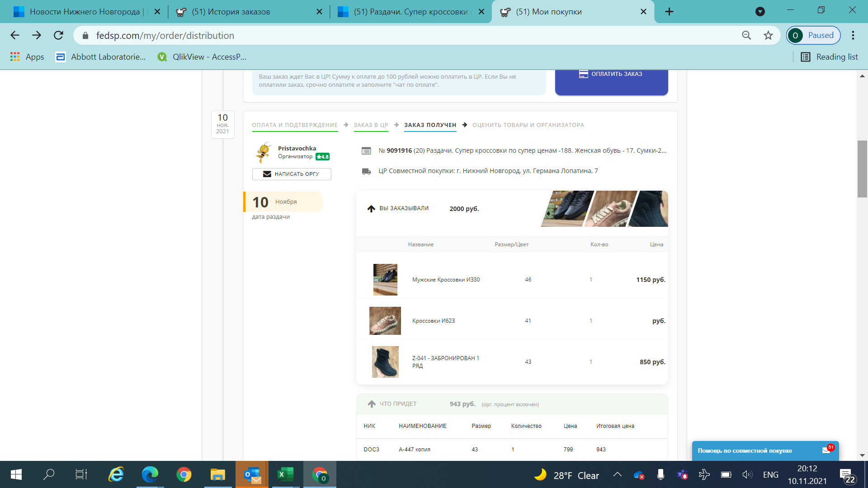Image resolution: width=868 pixels, height=488 pixels.
Task: Reload the current page
Action: pos(58,35)
